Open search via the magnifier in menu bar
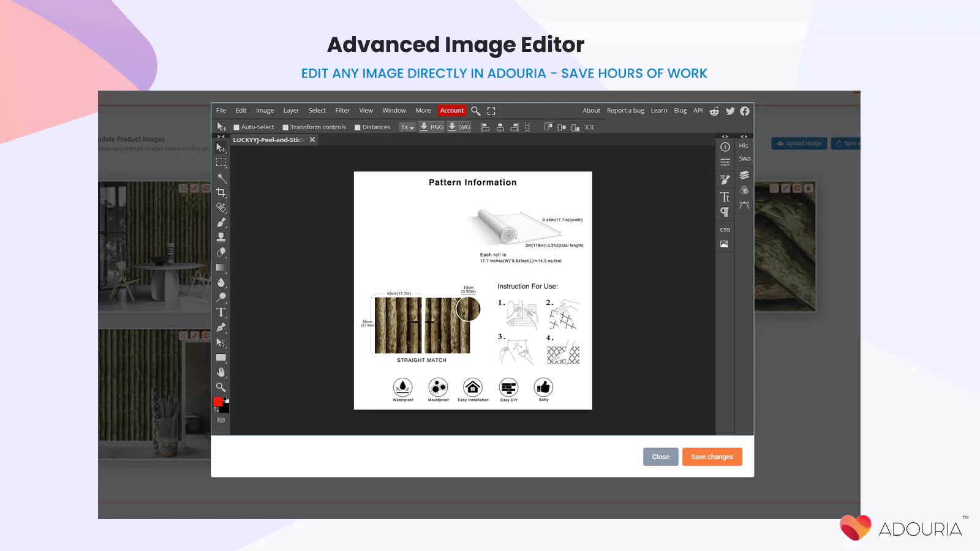Viewport: 980px width, 551px height. point(475,111)
